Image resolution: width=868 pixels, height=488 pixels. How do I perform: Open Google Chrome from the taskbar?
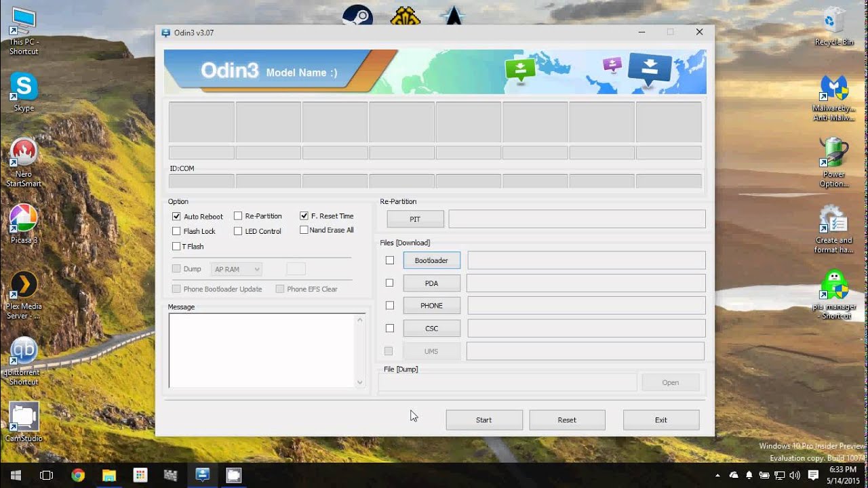78,475
